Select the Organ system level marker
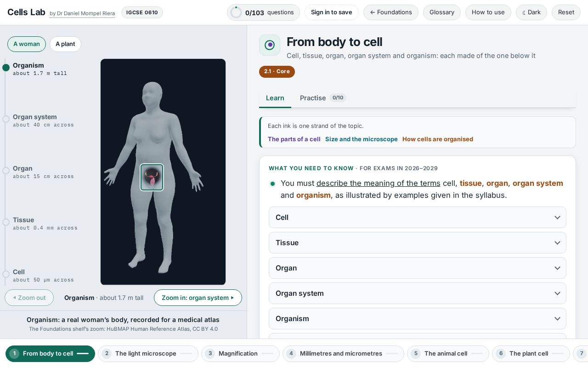Image resolution: width=588 pixels, height=368 pixels. [x=6, y=119]
